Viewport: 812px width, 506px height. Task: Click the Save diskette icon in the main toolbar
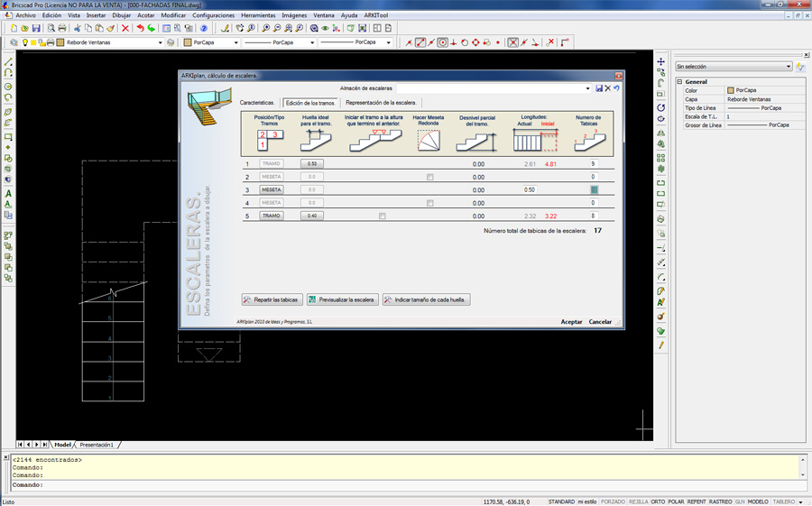click(36, 28)
